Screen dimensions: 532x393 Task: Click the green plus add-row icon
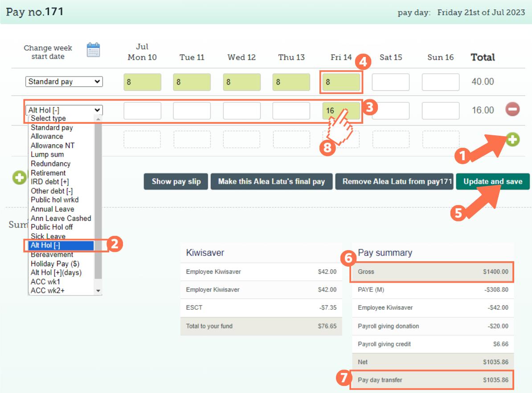click(x=512, y=139)
